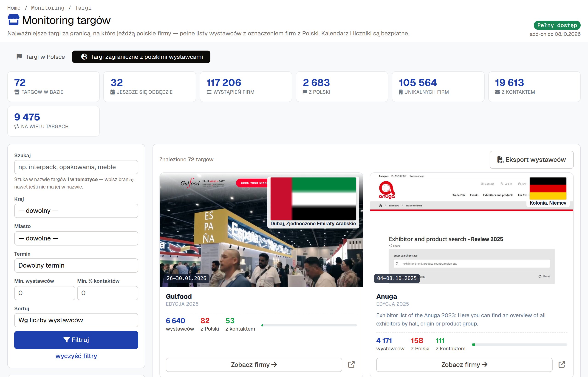Click the globe icon on Targi zagraniczne tab

click(x=84, y=57)
